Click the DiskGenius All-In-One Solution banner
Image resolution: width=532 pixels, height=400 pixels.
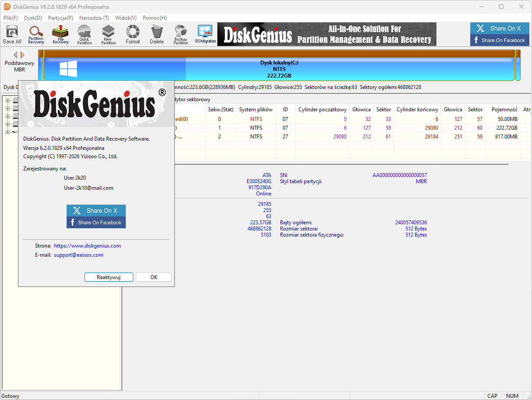click(x=327, y=34)
